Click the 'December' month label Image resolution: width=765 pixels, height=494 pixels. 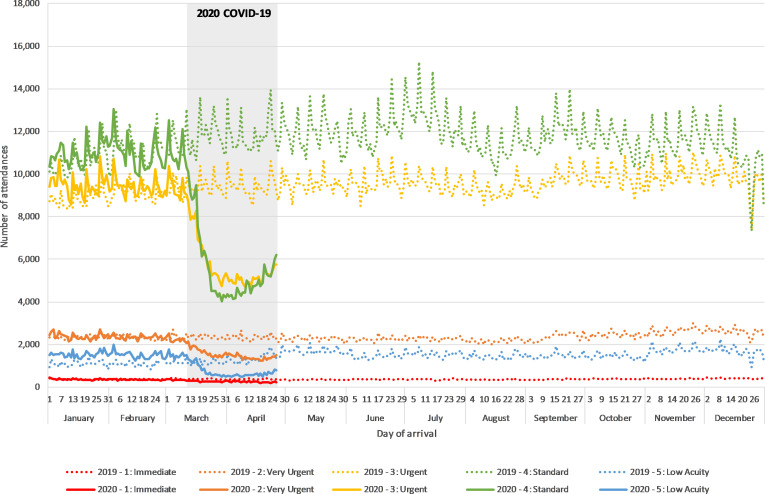tap(734, 418)
